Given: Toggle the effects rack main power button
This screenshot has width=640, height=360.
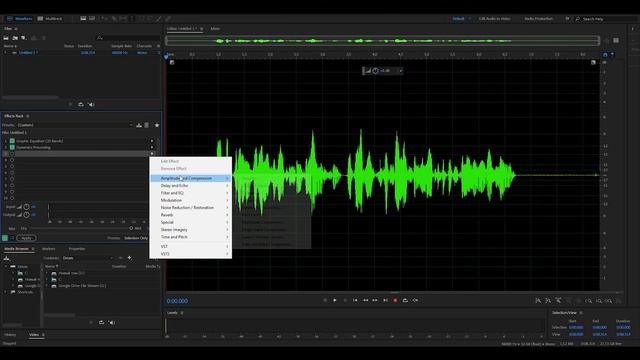Looking at the screenshot, I should pos(5,238).
